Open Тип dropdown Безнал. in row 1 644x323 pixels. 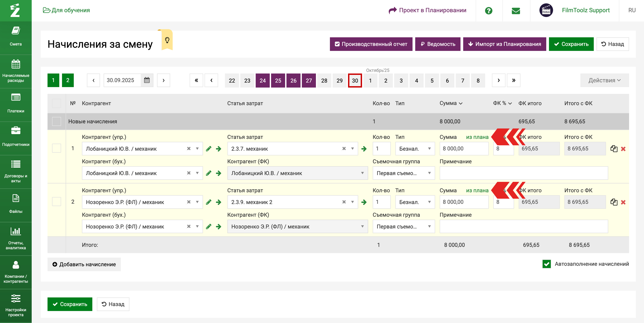[415, 149]
